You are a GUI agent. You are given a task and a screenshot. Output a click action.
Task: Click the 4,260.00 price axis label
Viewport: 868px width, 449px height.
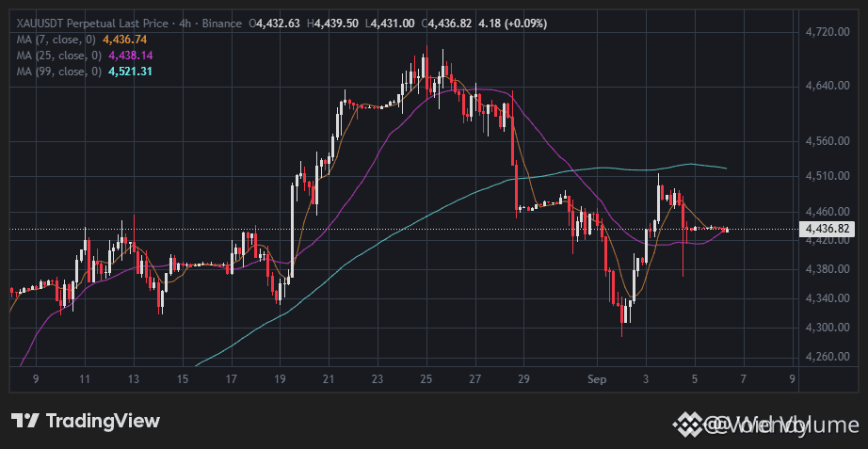(x=828, y=357)
